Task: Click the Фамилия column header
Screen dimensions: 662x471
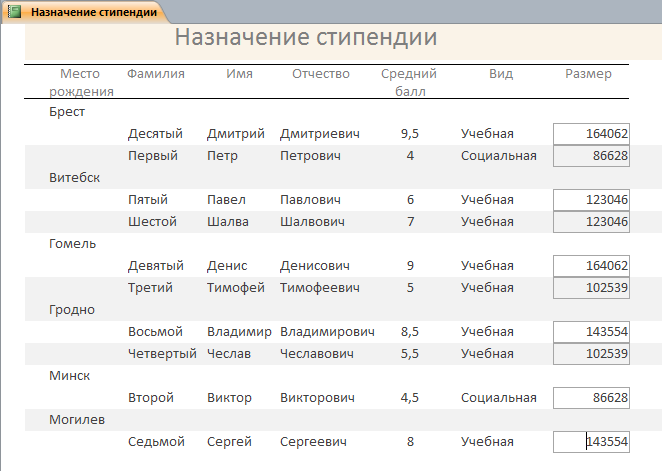Action: [x=156, y=74]
